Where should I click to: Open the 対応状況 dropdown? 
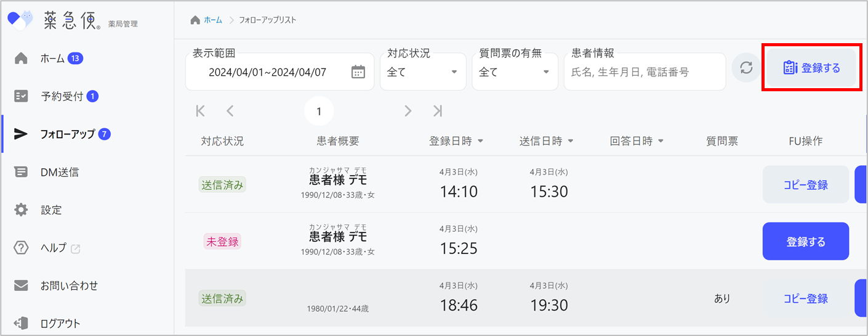point(422,72)
